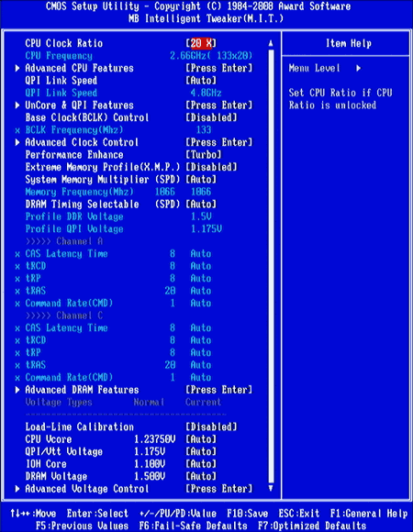
Task: Click the F7:Optimized Defaults hint
Action: coord(312,526)
